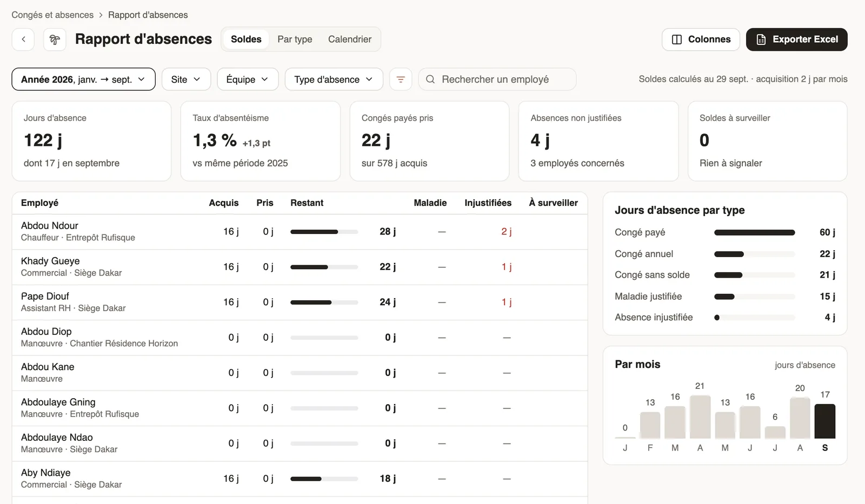This screenshot has height=504, width=865.
Task: Focus the Rechercher un employé search field
Action: click(x=497, y=79)
